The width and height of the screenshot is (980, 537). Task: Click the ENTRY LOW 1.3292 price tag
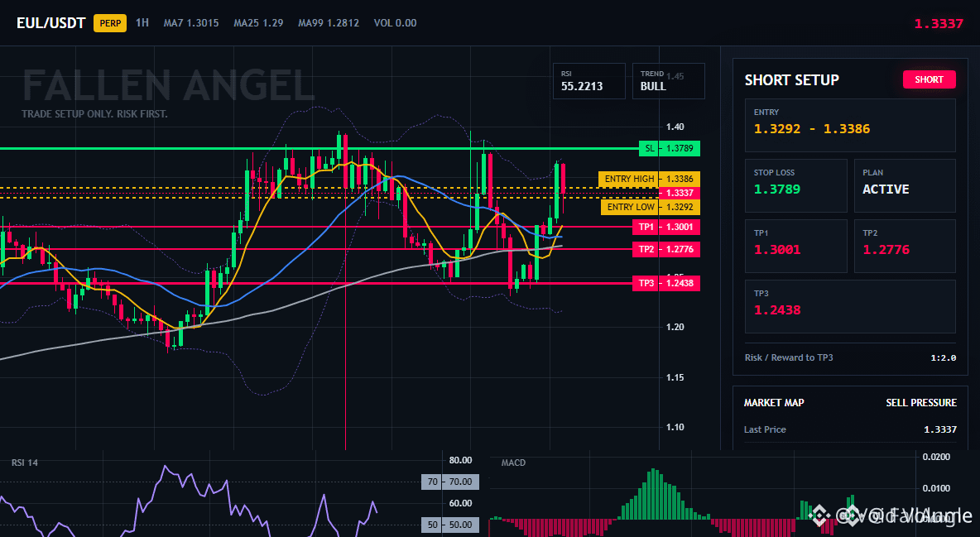[650, 207]
